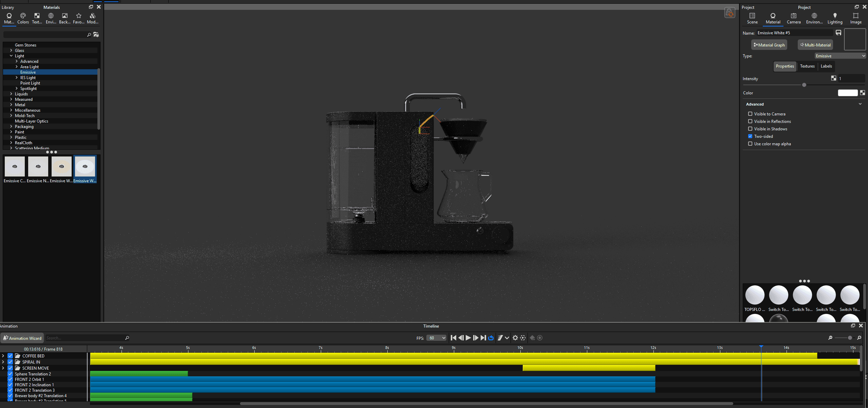Viewport: 868px width, 408px height.
Task: Open the material Type dropdown
Action: tap(840, 56)
